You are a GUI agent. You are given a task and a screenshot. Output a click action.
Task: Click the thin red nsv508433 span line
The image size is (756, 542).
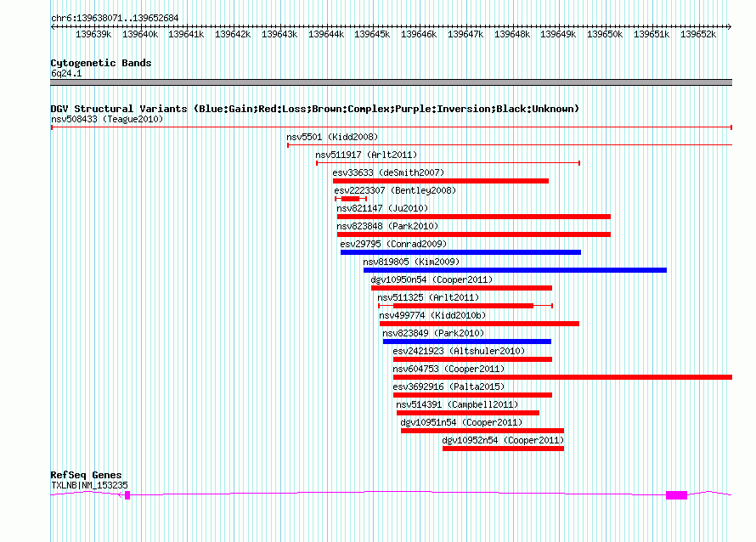point(392,127)
